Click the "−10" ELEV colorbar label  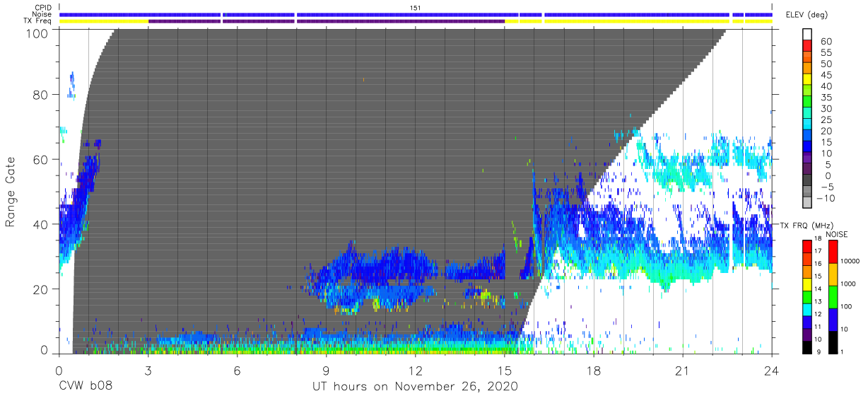pyautogui.click(x=826, y=199)
